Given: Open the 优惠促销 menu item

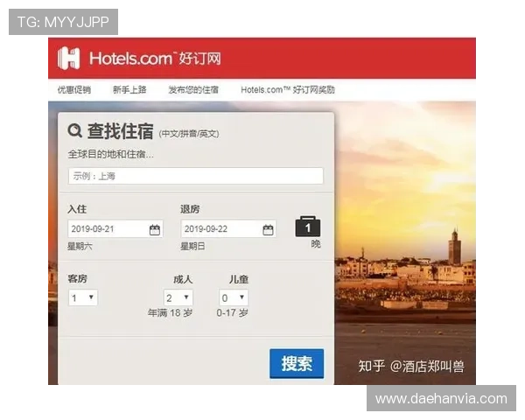Looking at the screenshot, I should tap(74, 90).
